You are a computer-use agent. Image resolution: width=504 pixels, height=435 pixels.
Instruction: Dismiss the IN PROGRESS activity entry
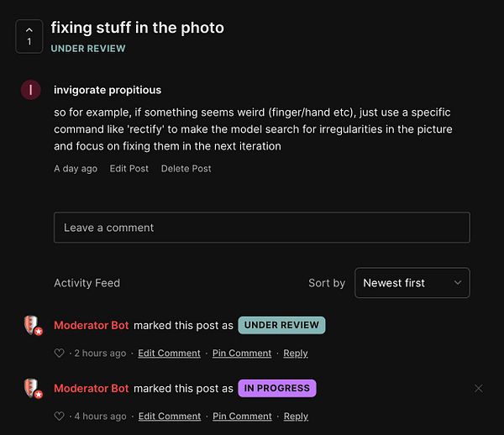tap(478, 388)
